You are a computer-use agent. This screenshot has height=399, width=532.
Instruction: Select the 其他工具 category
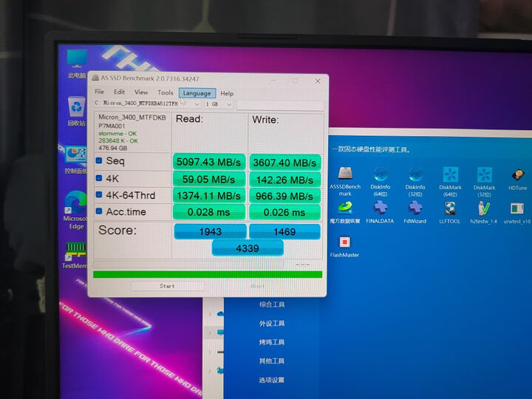pos(272,361)
